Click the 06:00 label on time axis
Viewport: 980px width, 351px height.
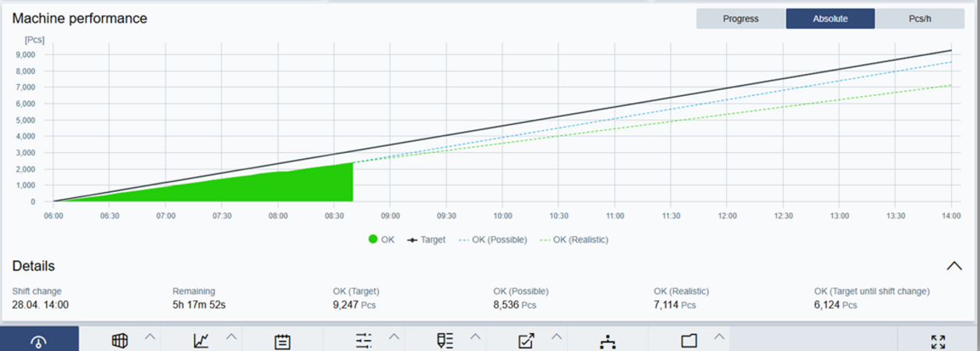[54, 215]
